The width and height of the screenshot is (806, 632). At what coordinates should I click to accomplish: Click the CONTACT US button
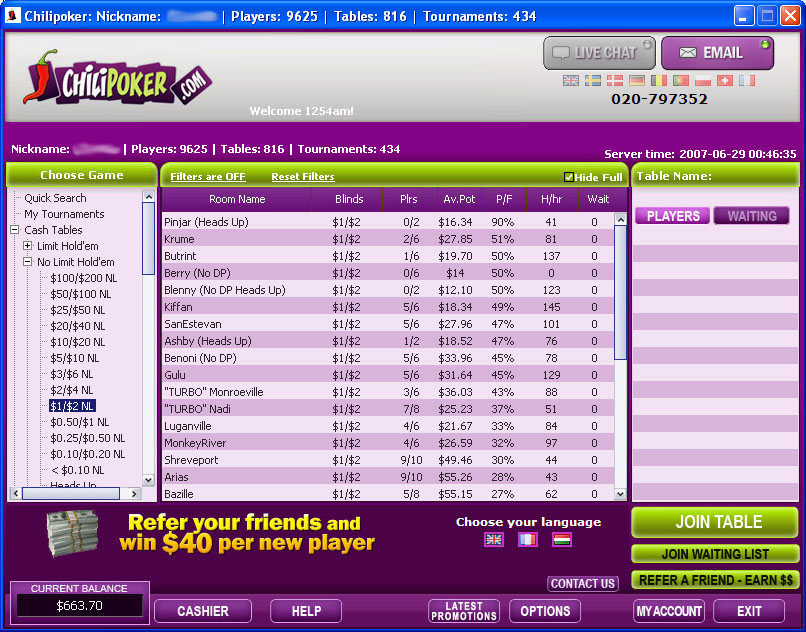tap(582, 584)
